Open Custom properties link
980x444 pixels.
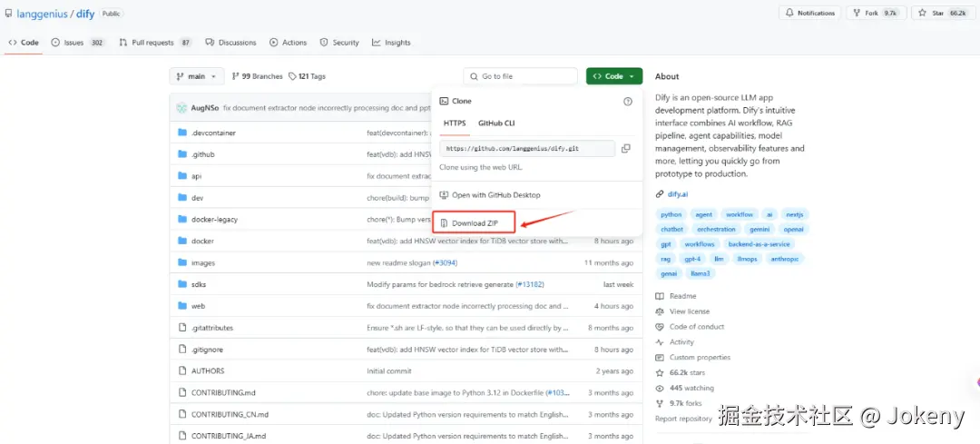pyautogui.click(x=700, y=357)
